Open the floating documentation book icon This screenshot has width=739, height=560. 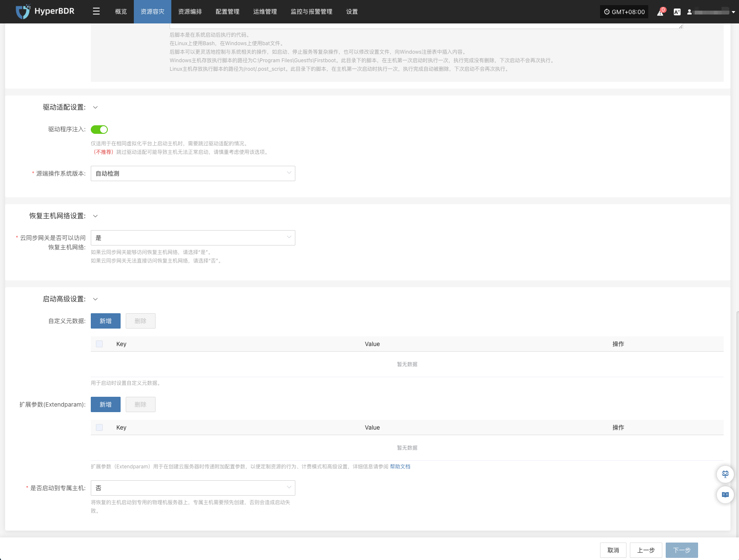(725, 495)
